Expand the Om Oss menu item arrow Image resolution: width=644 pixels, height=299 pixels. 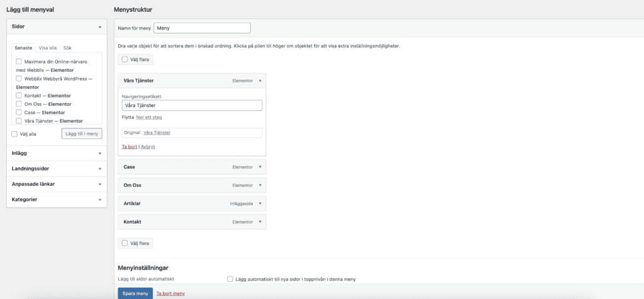click(260, 185)
